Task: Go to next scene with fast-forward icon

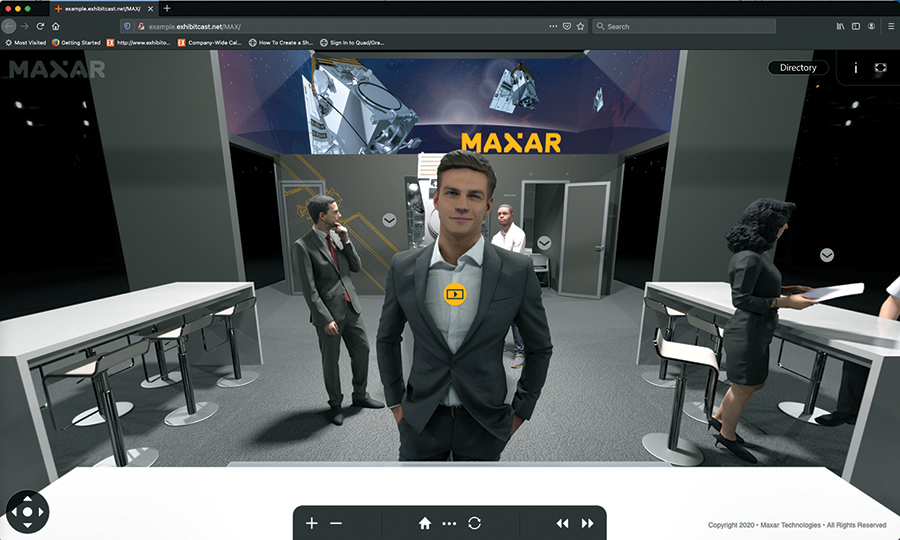Action: coord(587,523)
